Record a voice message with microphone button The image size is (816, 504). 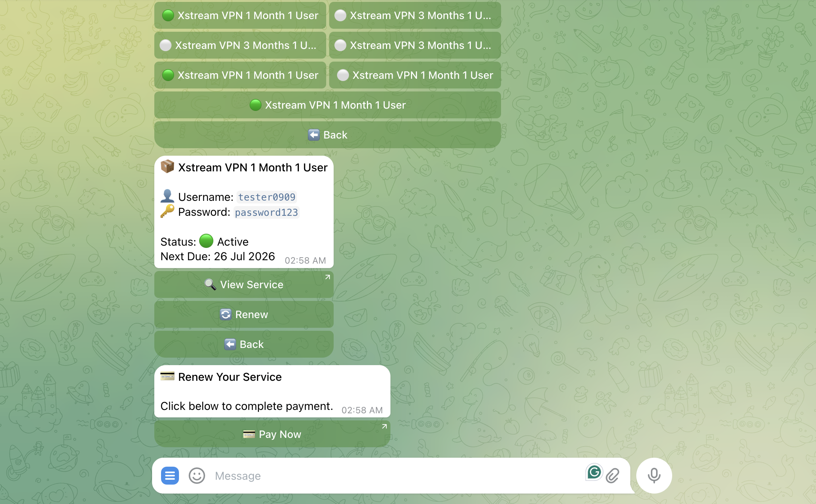pyautogui.click(x=654, y=476)
